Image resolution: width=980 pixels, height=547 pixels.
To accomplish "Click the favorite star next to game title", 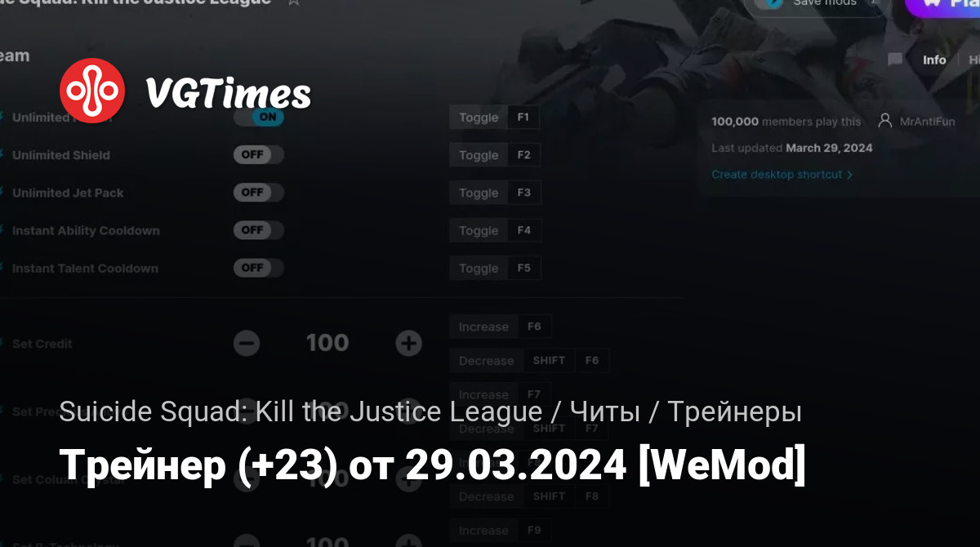I will (x=293, y=2).
